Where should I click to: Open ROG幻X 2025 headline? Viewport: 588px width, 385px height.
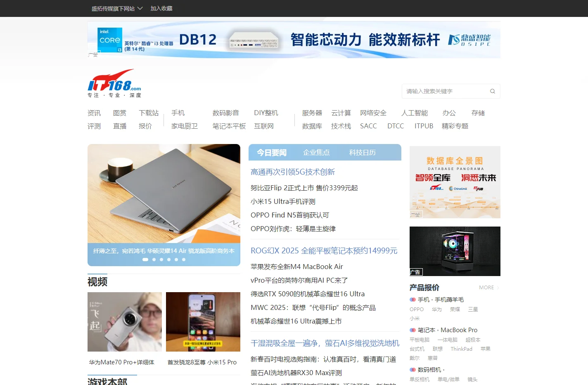tap(324, 250)
